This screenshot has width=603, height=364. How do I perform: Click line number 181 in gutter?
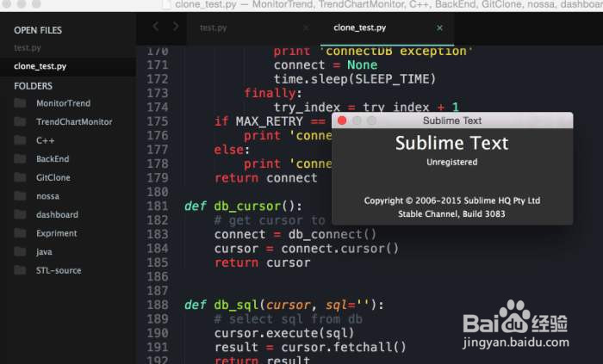pos(158,207)
